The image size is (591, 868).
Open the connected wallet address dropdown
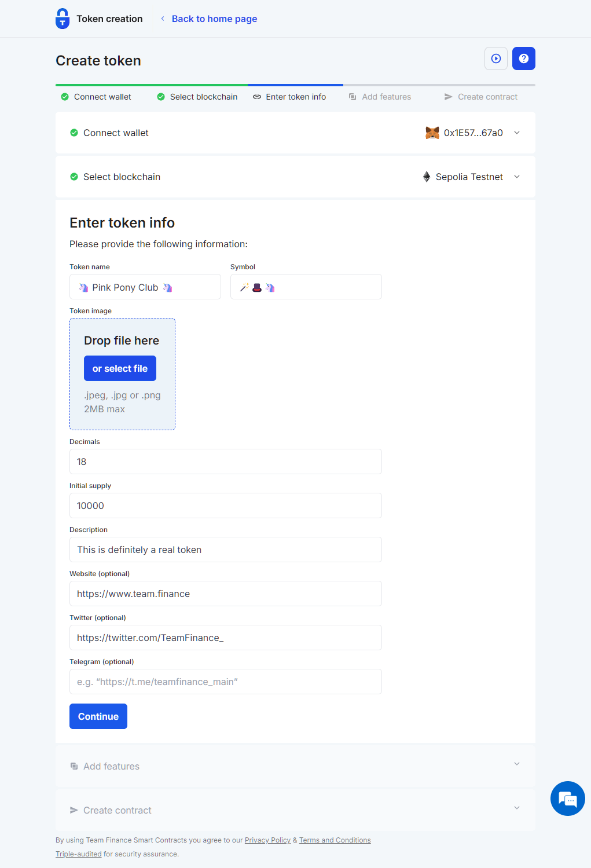point(516,133)
